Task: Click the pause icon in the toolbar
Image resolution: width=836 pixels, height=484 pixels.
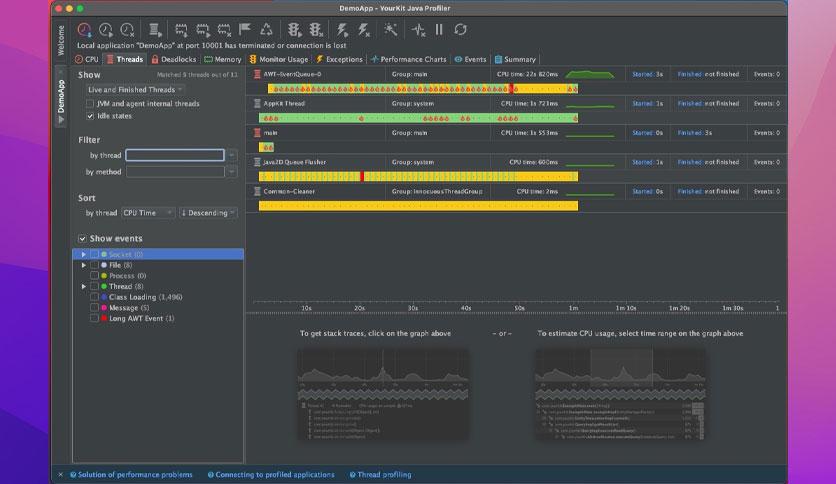Action: click(x=439, y=30)
